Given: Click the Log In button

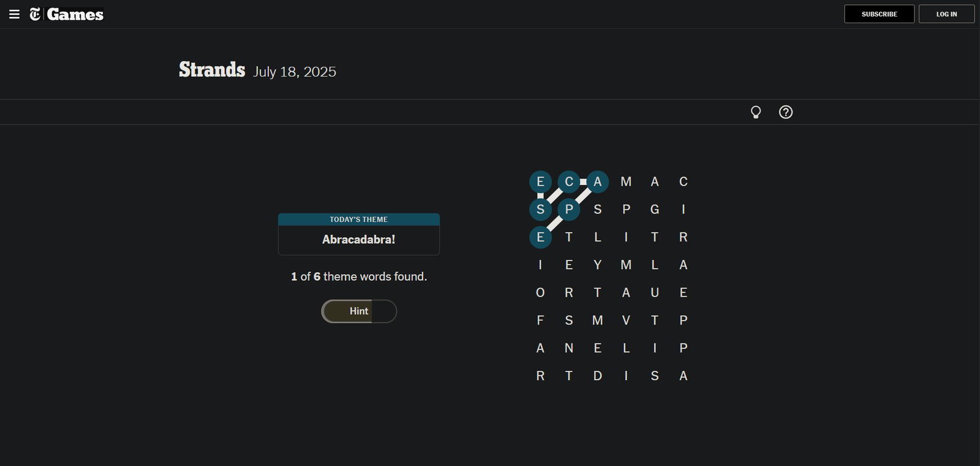Looking at the screenshot, I should (946, 14).
